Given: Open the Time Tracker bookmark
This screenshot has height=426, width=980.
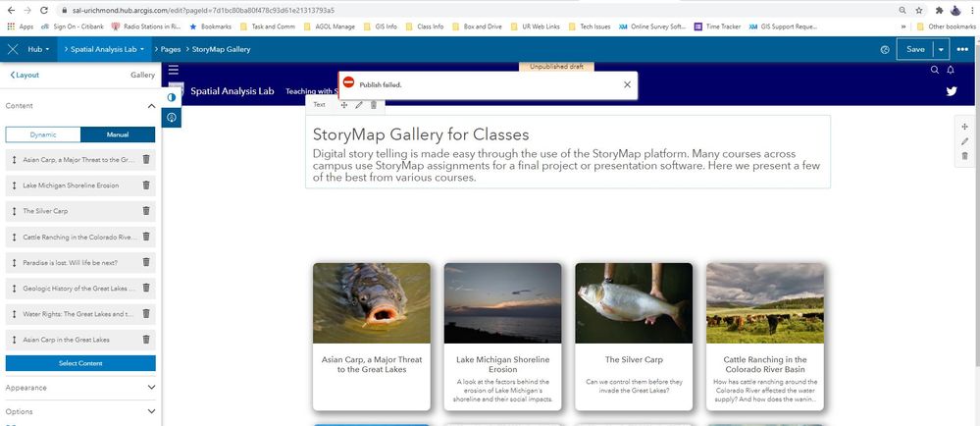Looking at the screenshot, I should [x=717, y=27].
